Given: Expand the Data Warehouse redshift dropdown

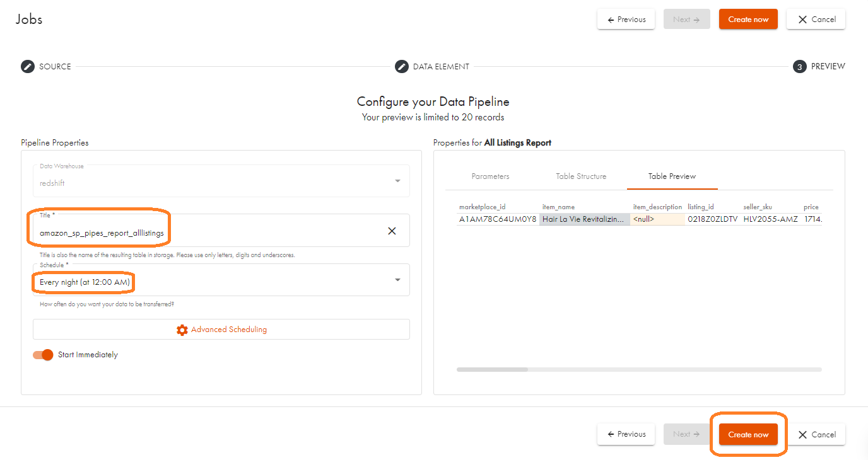Looking at the screenshot, I should [397, 181].
